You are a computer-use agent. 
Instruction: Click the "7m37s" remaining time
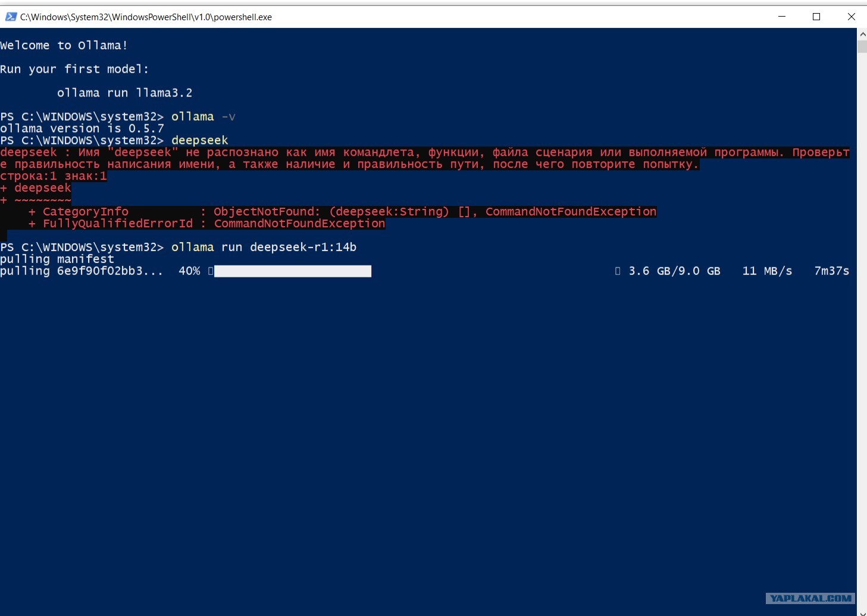(x=831, y=271)
